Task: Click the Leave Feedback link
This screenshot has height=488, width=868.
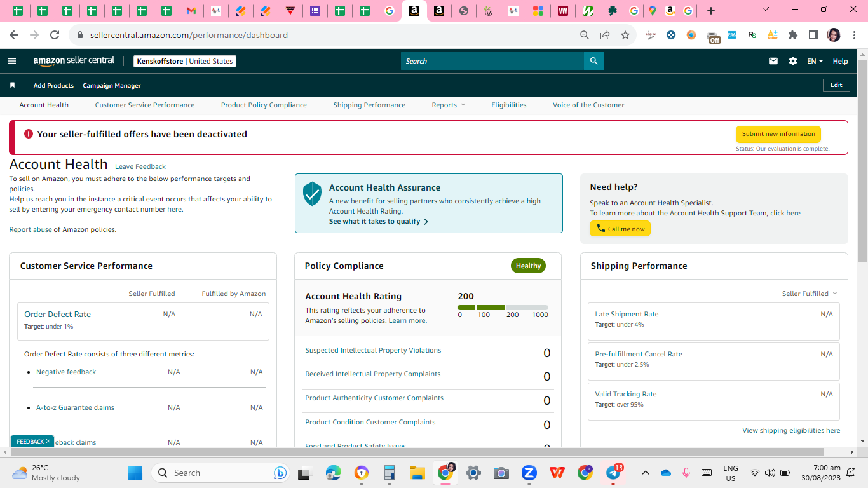Action: [x=140, y=166]
